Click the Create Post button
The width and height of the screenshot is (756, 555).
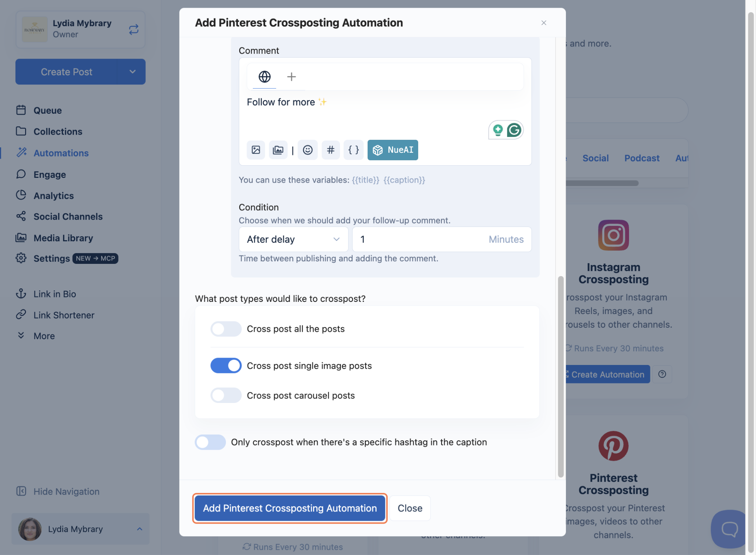click(x=66, y=72)
